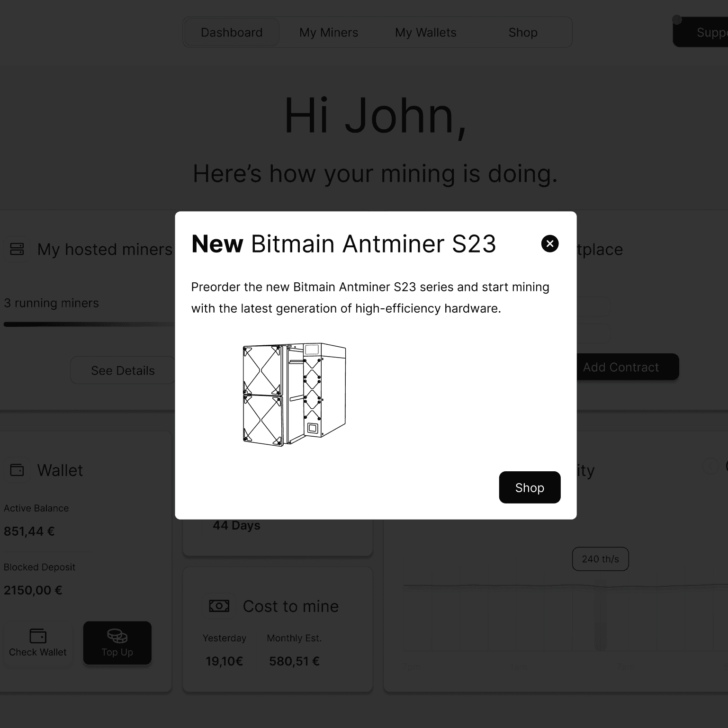Screen dimensions: 728x728
Task: Open Check Wallet
Action: tap(38, 643)
